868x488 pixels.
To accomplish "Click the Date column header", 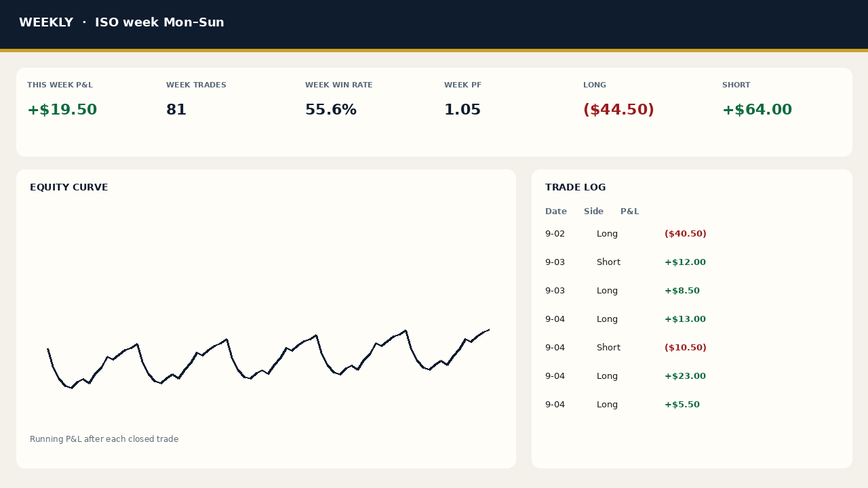I will [x=556, y=211].
